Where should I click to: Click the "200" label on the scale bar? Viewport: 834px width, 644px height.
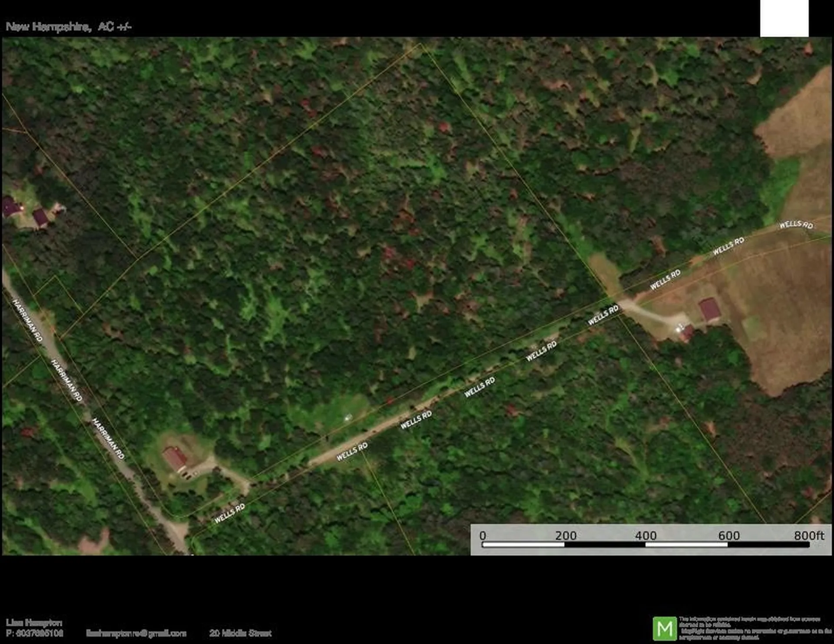coord(566,535)
